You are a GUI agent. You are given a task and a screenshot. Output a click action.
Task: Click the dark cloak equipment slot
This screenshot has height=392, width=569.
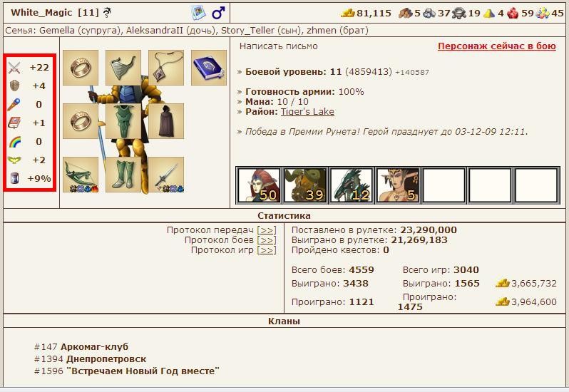(166, 121)
